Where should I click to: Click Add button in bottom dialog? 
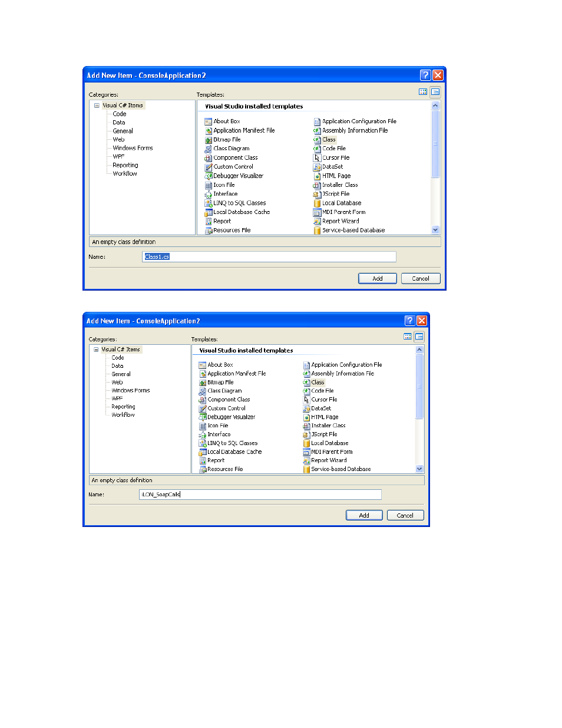point(364,515)
